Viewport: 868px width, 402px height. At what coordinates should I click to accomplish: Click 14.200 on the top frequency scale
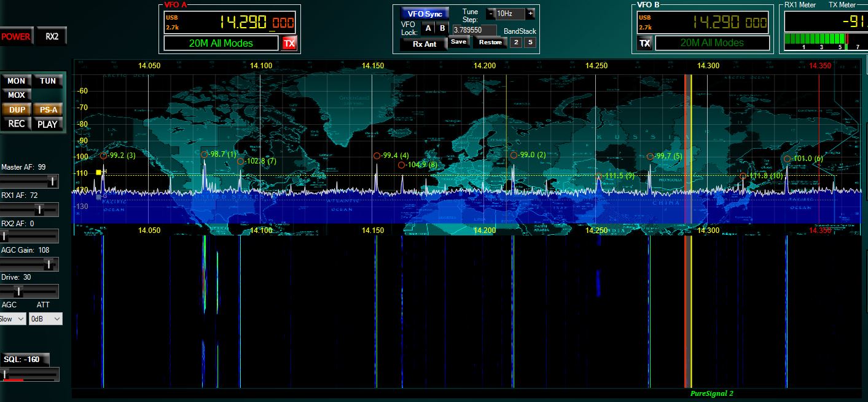point(485,66)
